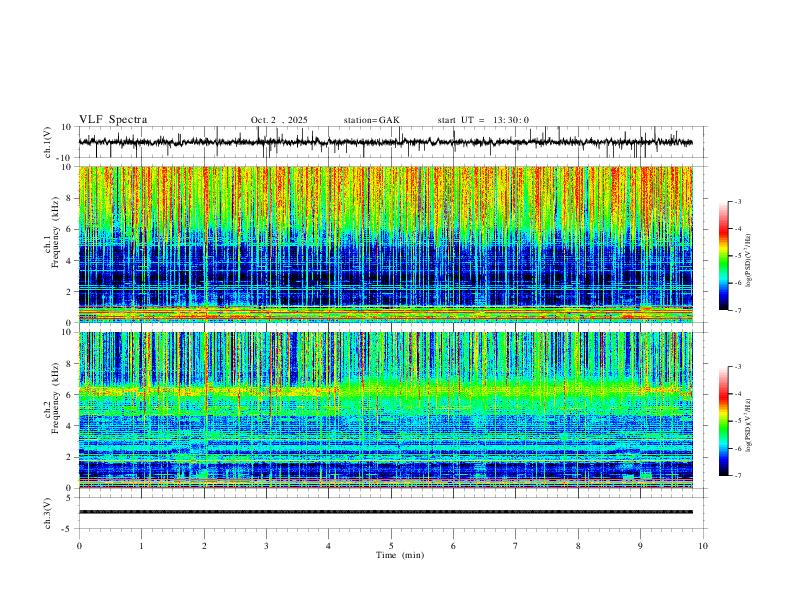Screen dimensions: 792x612
Task: Click the "-5" tick on ch.3(V) axis
Action: tap(68, 529)
